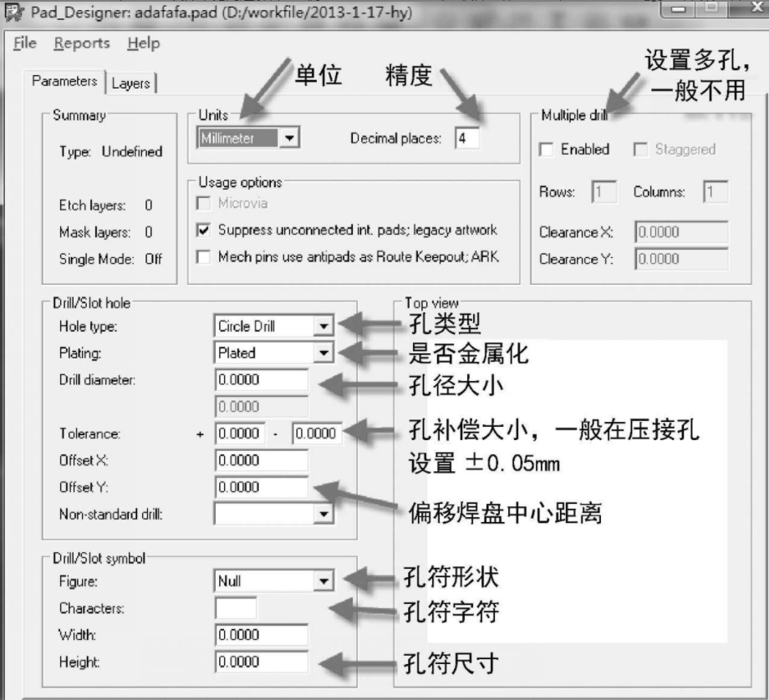The width and height of the screenshot is (769, 700).
Task: Maximize the Pad_Designer window
Action: 711,8
